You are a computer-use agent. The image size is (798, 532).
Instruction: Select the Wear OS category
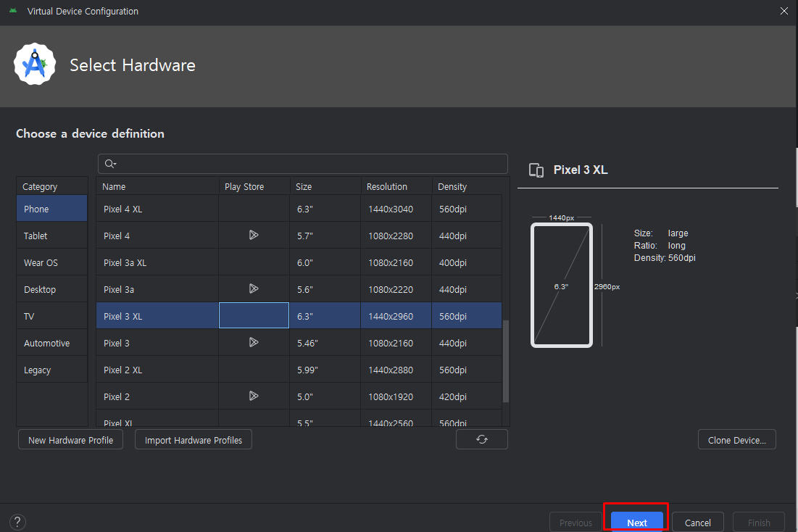pyautogui.click(x=52, y=262)
